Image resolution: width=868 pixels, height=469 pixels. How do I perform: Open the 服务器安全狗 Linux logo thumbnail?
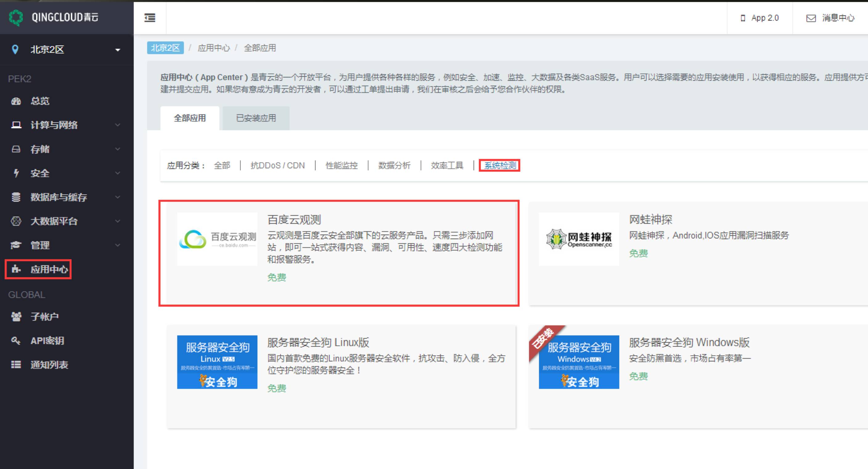[x=217, y=362]
